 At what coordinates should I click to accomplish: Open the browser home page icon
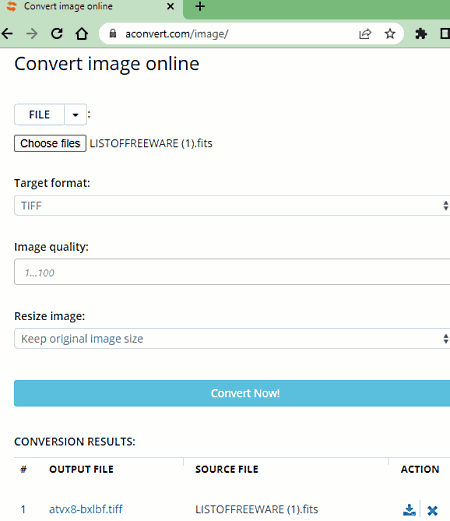coord(82,34)
